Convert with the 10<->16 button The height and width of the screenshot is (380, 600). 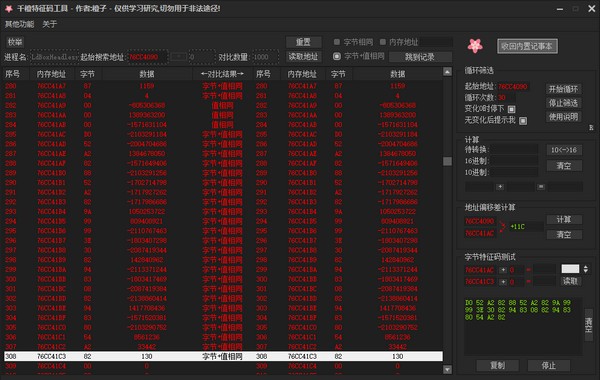click(564, 150)
